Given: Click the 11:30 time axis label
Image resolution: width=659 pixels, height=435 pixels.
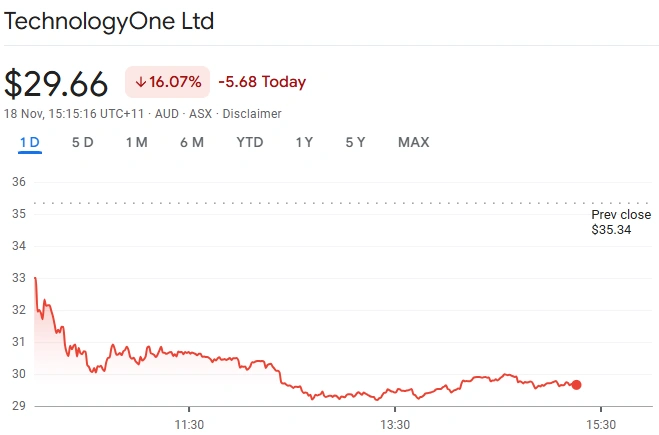Looking at the screenshot, I should click(x=189, y=424).
